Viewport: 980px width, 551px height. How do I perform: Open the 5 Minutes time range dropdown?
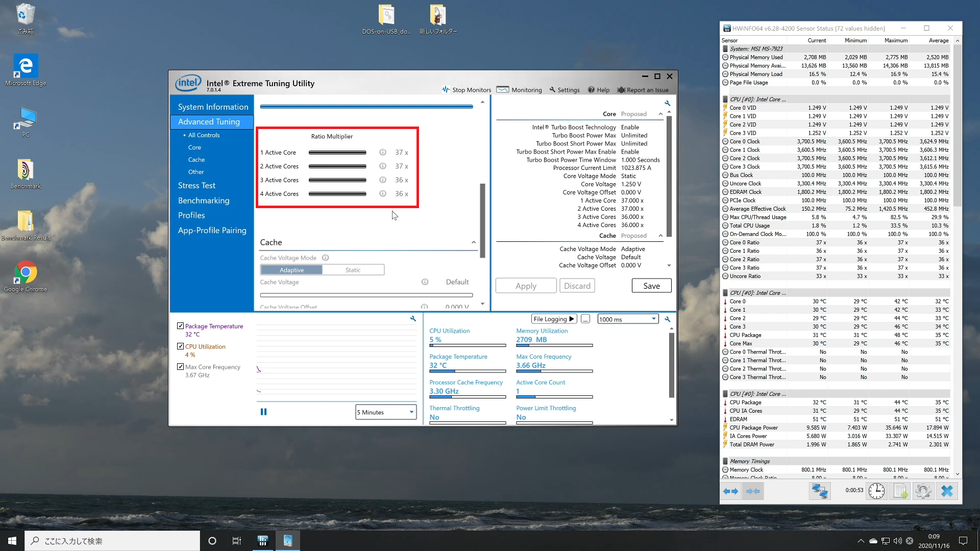tap(386, 412)
